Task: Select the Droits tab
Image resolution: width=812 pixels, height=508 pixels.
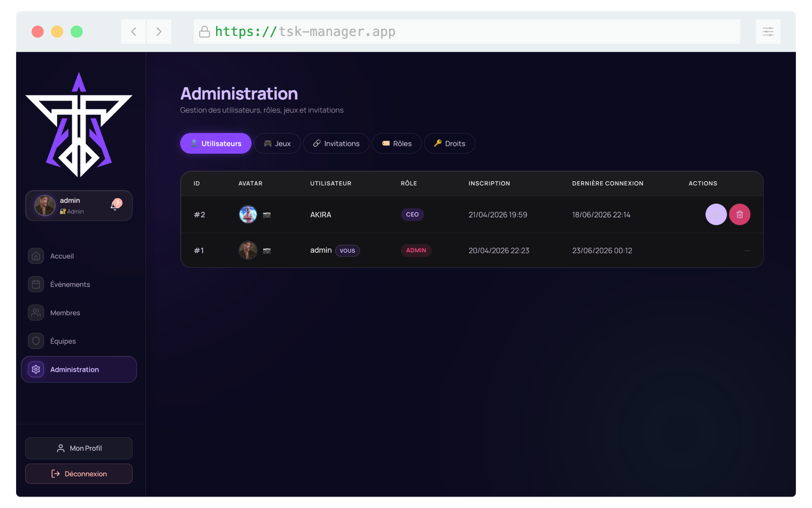Action: coord(450,144)
